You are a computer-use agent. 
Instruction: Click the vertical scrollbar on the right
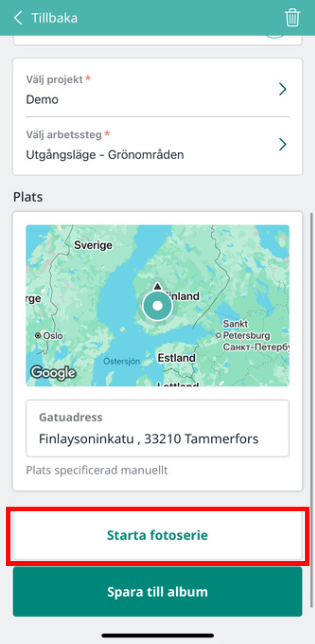311,410
